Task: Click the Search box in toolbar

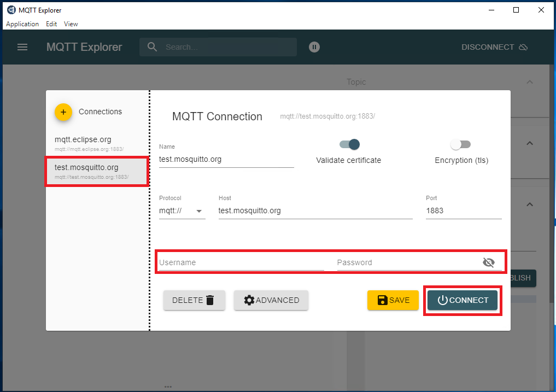Action: click(218, 47)
